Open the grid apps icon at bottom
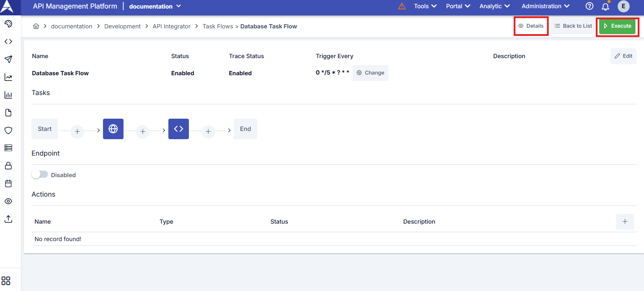The image size is (644, 291). (x=6, y=281)
